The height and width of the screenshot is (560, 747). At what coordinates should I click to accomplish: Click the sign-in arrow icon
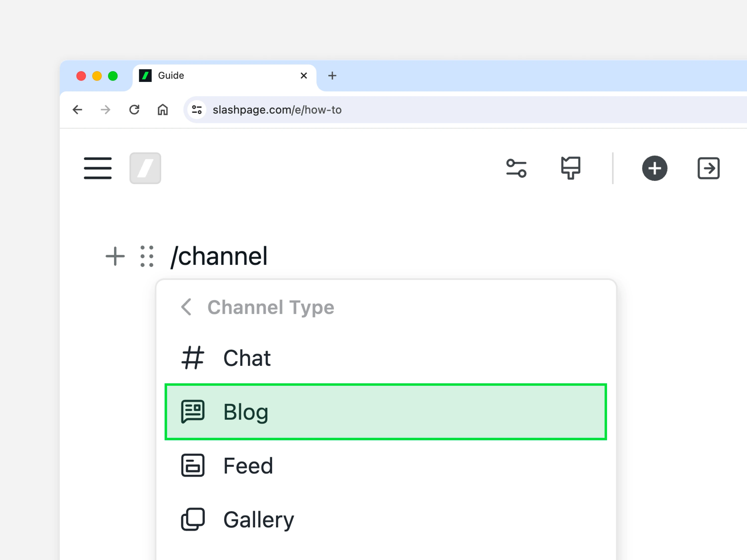pyautogui.click(x=708, y=168)
